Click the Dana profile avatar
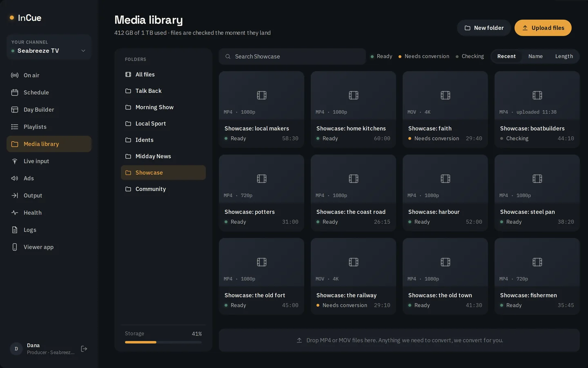588x368 pixels. (x=16, y=349)
